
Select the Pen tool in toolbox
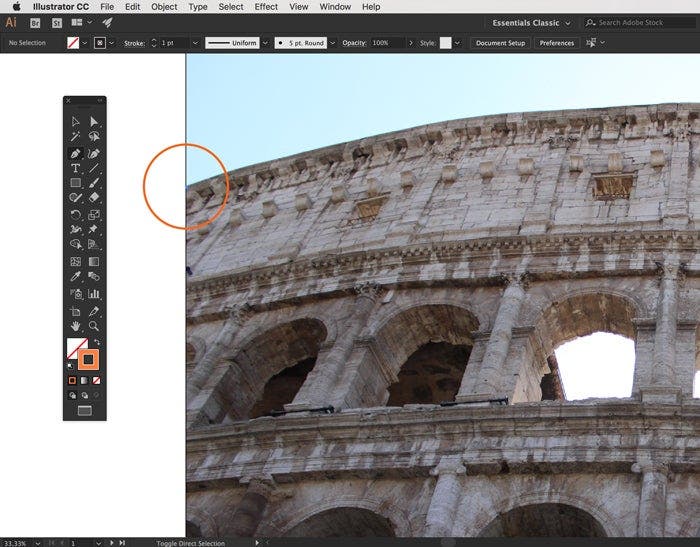tap(75, 153)
